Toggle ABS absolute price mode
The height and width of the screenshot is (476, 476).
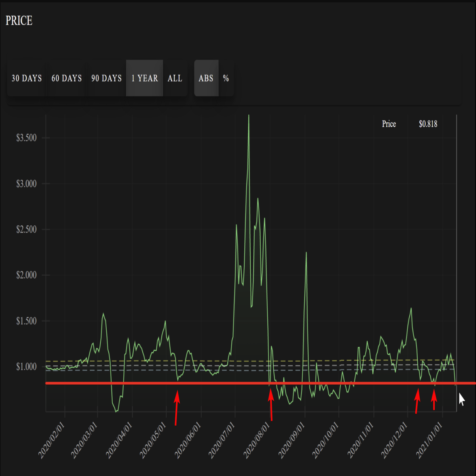tap(206, 78)
